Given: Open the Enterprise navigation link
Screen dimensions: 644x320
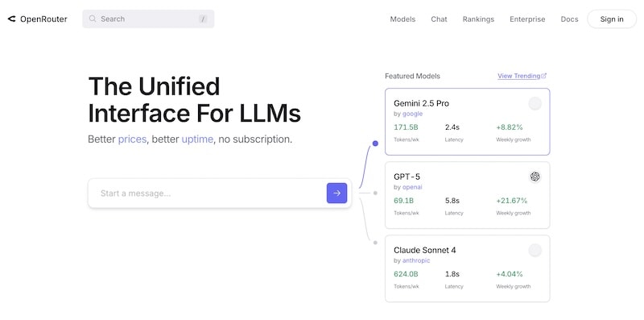Looking at the screenshot, I should point(527,19).
